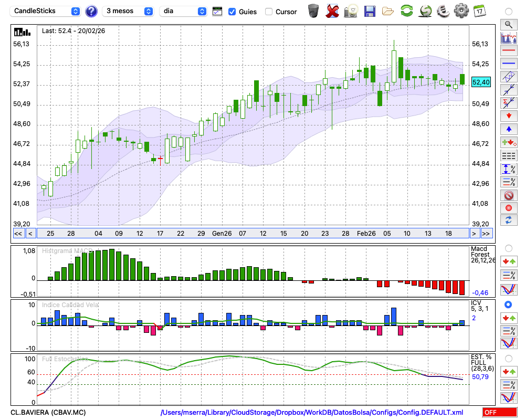
Task: Open the CandleSticks chart type dropdown
Action: (x=46, y=11)
